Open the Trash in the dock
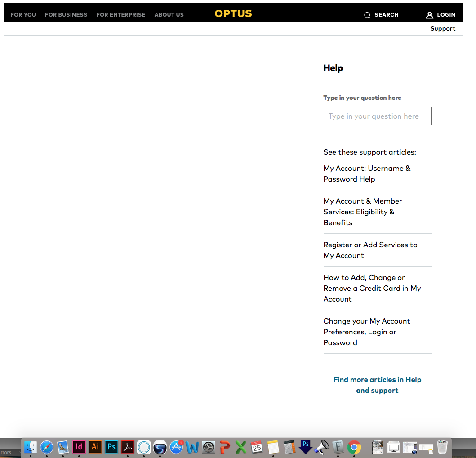 point(442,447)
